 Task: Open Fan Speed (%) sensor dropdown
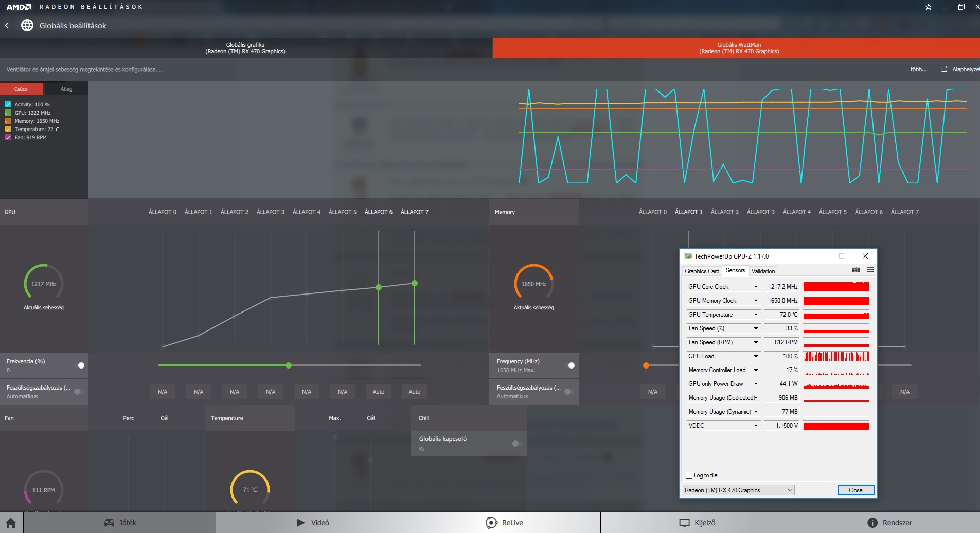[x=756, y=328]
